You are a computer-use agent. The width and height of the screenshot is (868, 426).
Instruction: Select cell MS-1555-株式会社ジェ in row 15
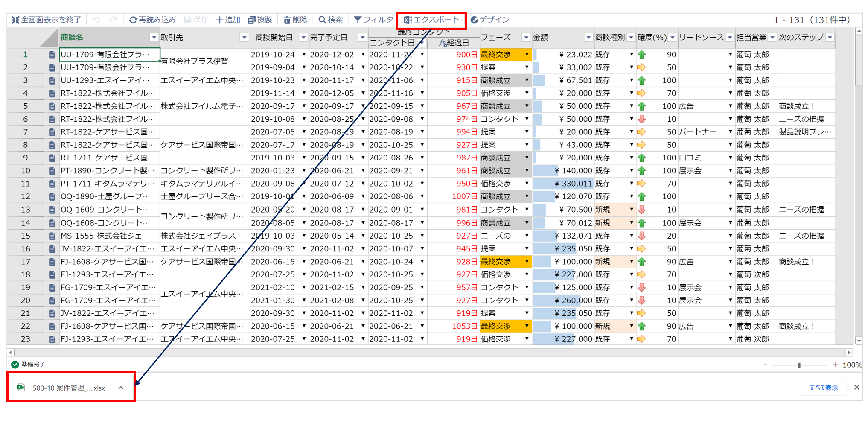110,236
